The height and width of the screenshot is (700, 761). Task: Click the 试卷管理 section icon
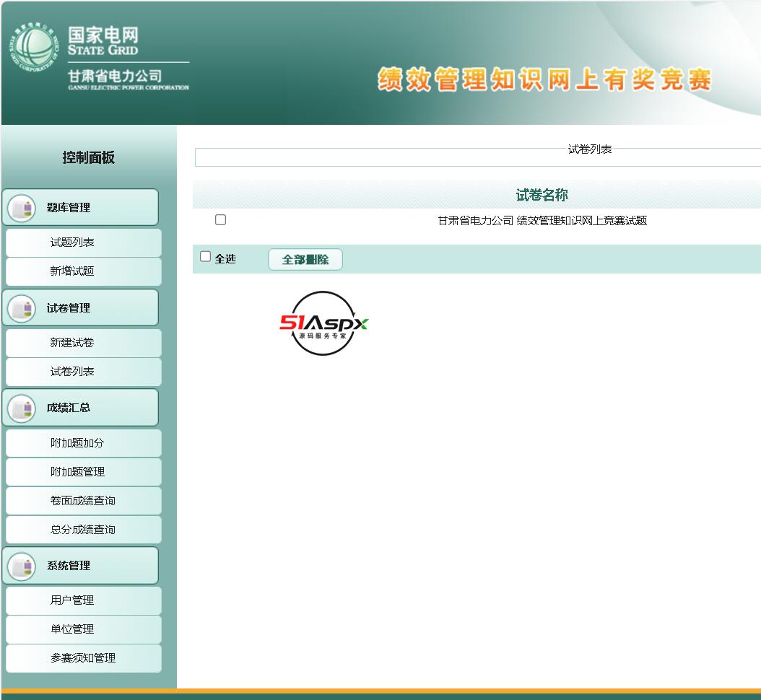[x=21, y=308]
